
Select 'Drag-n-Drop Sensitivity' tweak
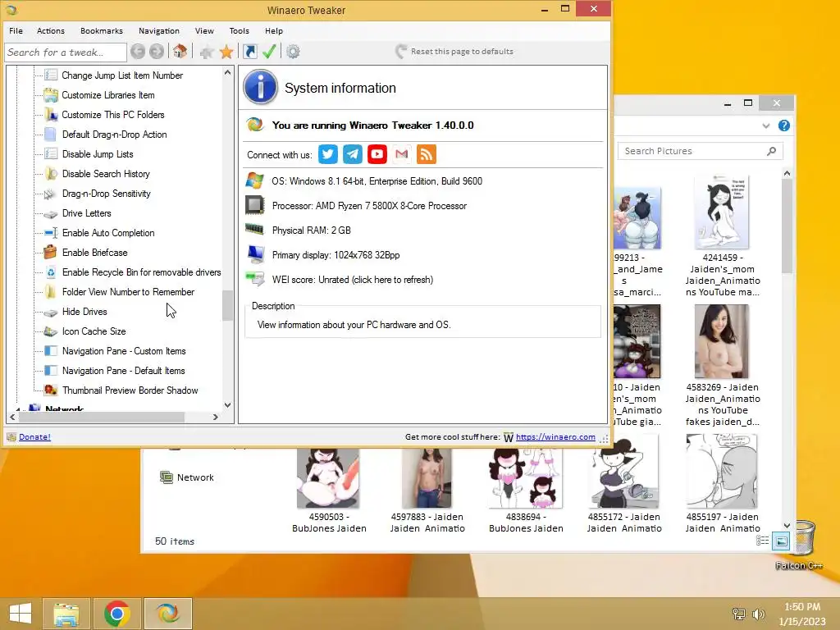[107, 194]
